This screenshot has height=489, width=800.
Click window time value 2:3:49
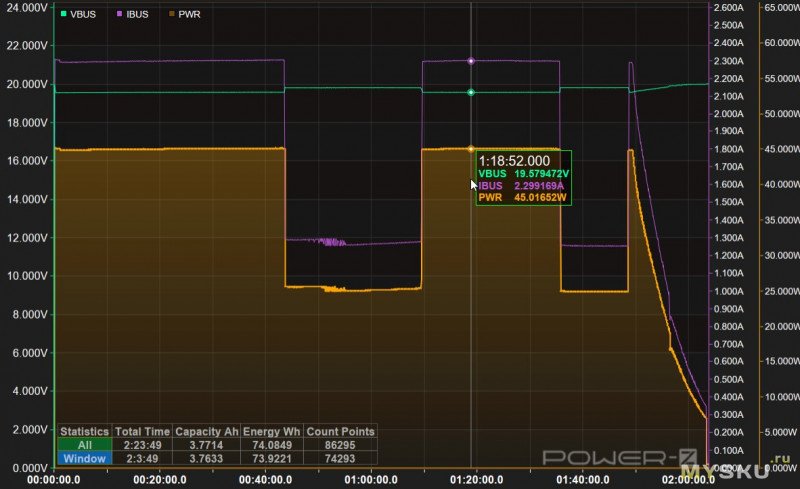[x=142, y=458]
